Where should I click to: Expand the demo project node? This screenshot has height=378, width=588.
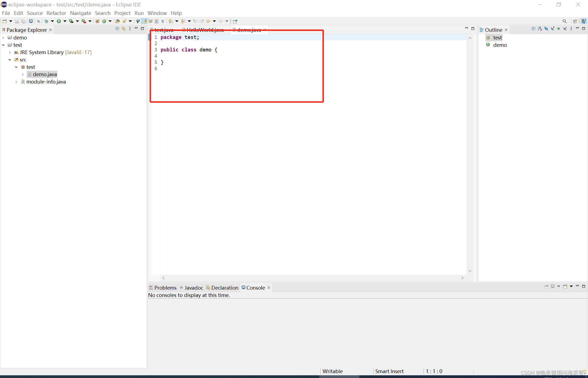click(x=3, y=38)
